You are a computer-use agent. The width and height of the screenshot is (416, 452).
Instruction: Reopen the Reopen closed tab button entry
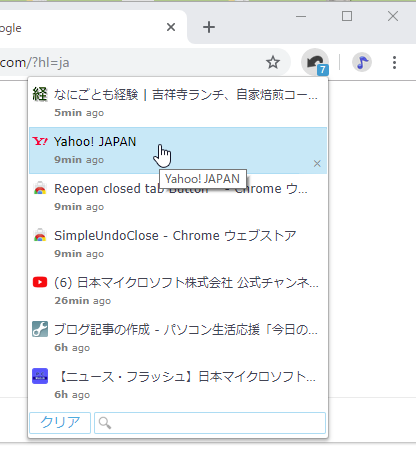click(x=178, y=197)
